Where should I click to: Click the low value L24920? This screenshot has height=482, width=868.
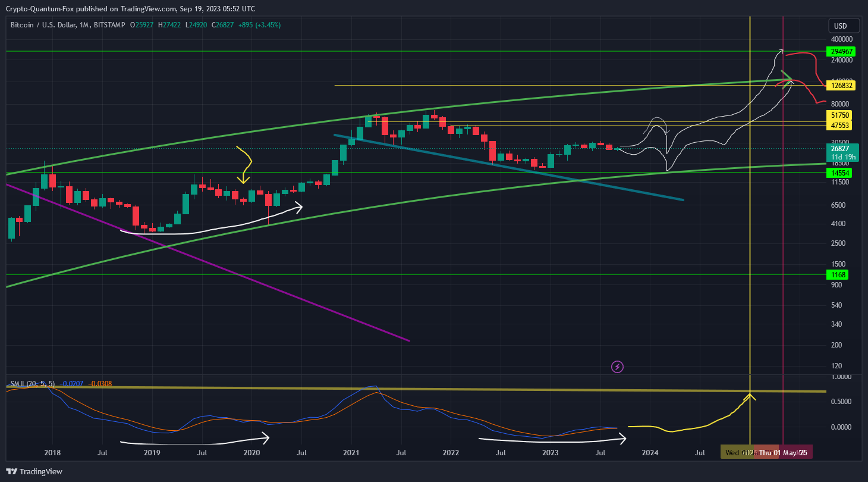(x=197, y=25)
